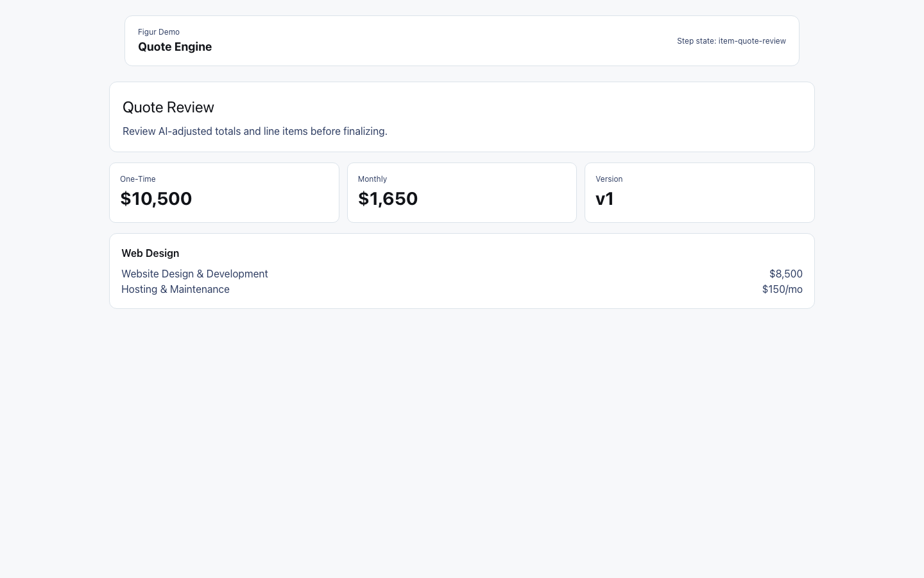
Task: Click the One-Time total card
Action: click(224, 193)
